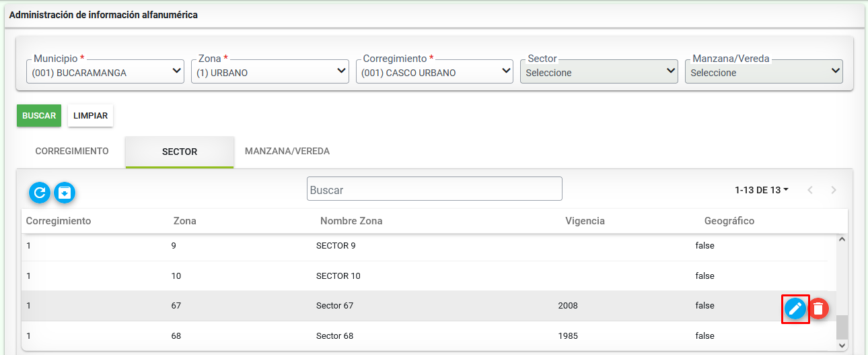
Task: Open the Zona dropdown
Action: coord(270,71)
